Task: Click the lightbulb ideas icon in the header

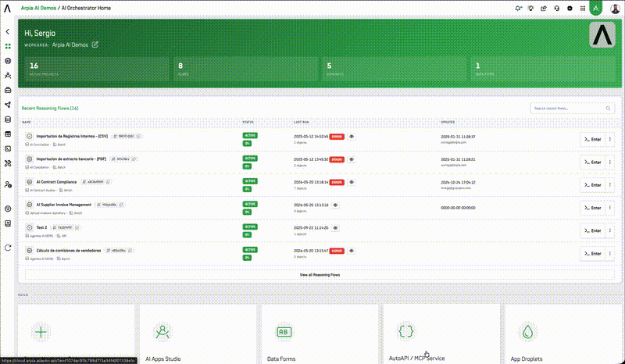Action: (530, 8)
